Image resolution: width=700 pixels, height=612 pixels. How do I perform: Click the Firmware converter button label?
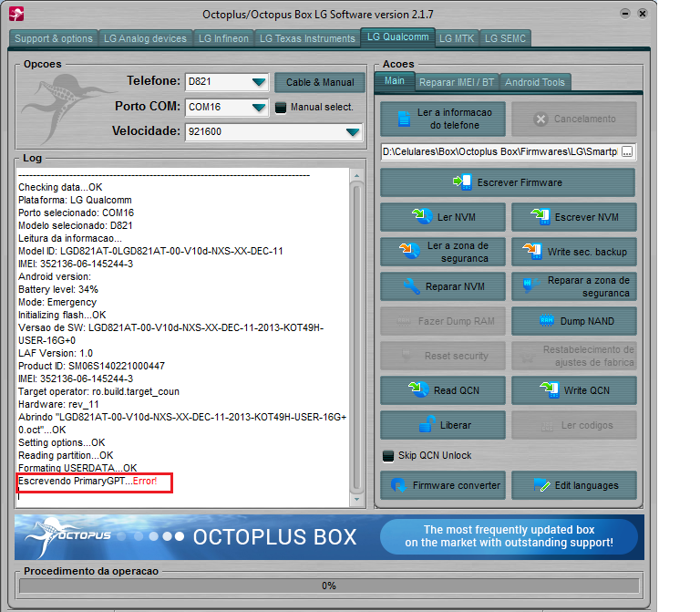457,485
